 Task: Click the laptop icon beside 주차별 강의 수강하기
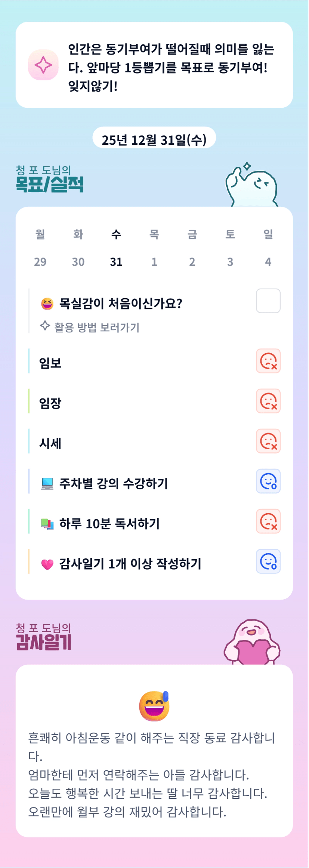(47, 484)
